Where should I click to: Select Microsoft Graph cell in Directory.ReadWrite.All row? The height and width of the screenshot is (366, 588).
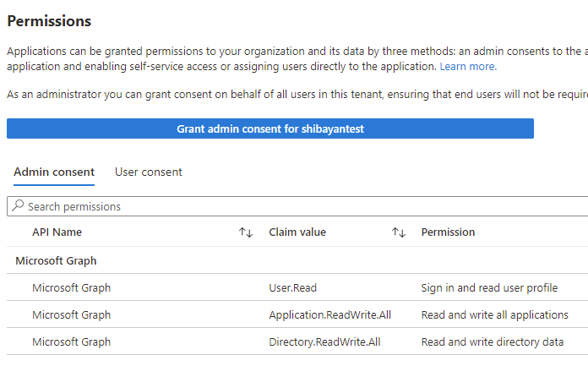pos(72,342)
